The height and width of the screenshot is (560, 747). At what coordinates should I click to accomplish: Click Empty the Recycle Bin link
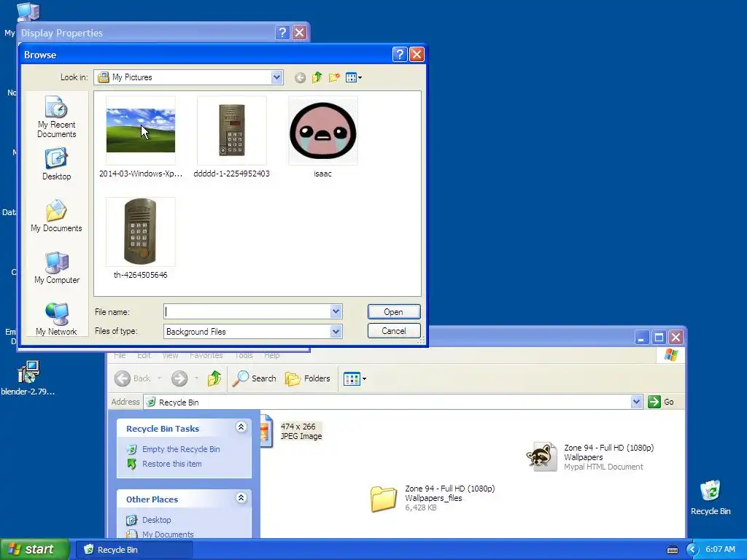coord(181,449)
